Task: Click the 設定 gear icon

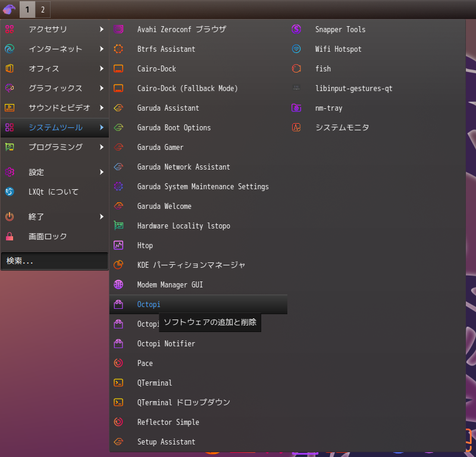Action: [x=10, y=172]
